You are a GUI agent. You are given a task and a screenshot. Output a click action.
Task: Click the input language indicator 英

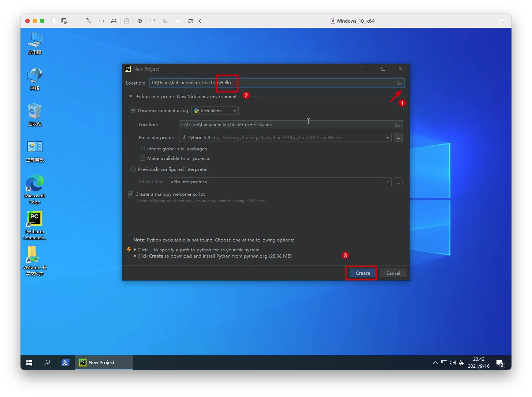461,363
